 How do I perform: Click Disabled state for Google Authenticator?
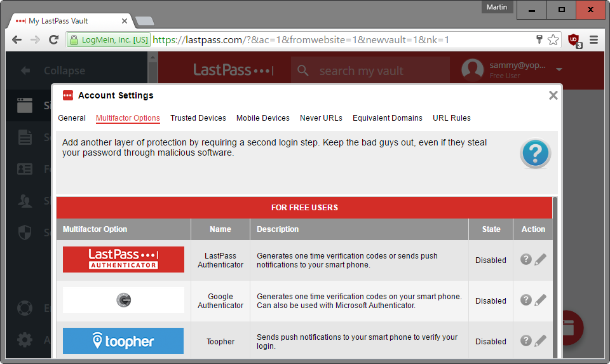(x=491, y=301)
